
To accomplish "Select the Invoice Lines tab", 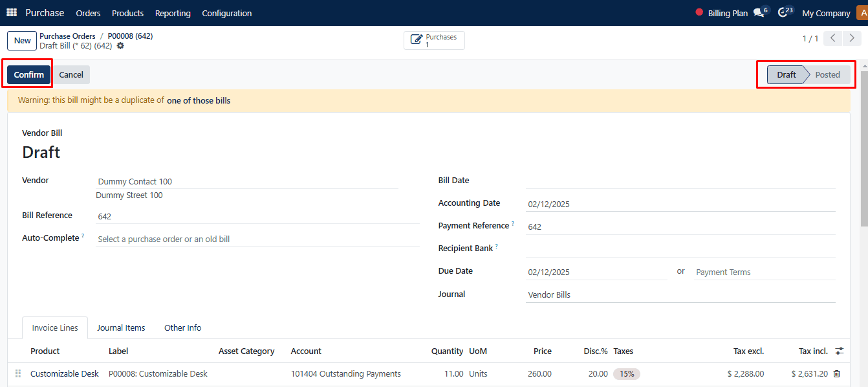I will click(55, 327).
